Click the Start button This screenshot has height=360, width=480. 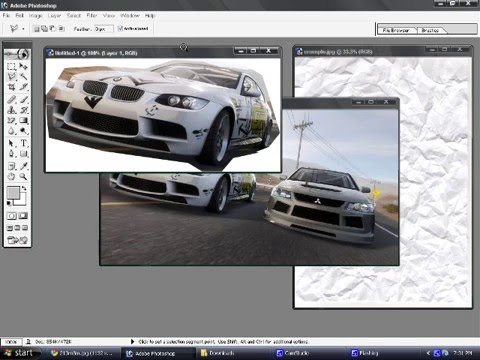pos(19,353)
